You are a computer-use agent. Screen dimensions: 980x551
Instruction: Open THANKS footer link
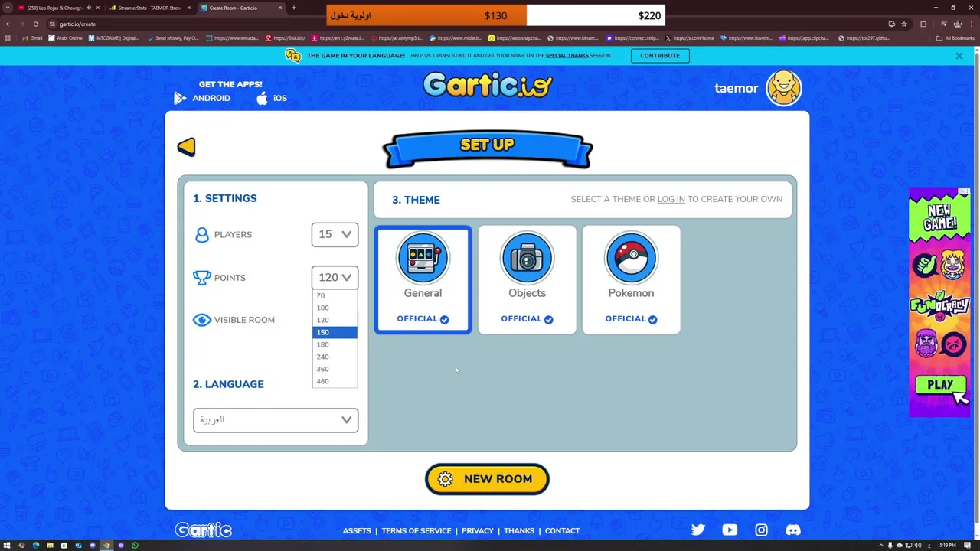[519, 530]
